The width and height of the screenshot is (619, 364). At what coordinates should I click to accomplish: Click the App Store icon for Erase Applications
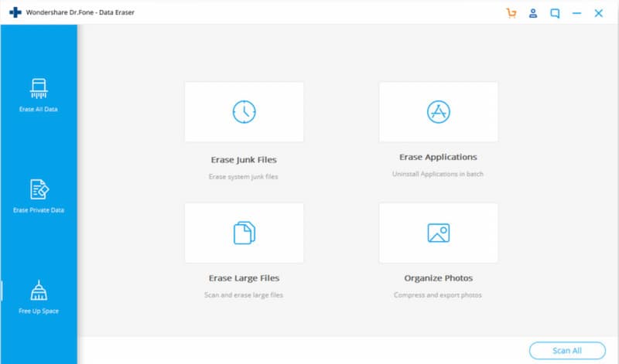(438, 112)
